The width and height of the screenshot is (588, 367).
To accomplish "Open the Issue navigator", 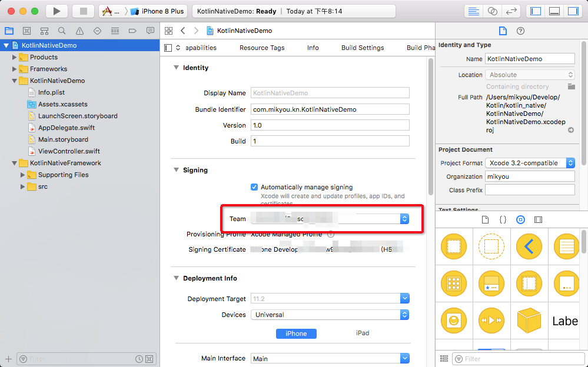I will (79, 31).
